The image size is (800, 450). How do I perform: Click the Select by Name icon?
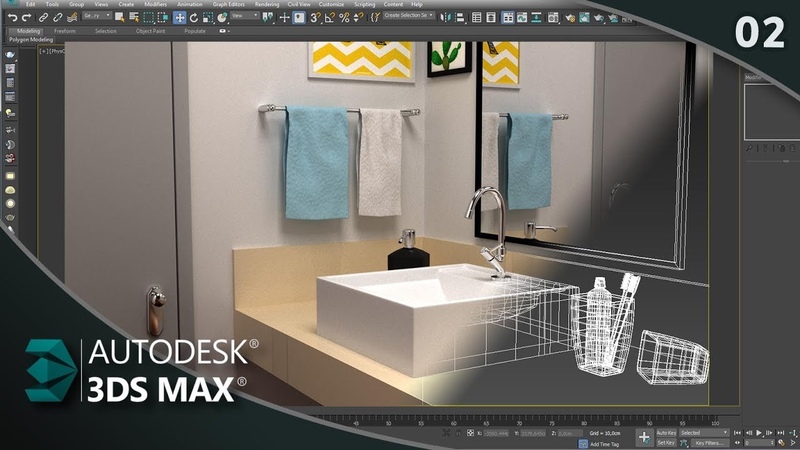(x=134, y=18)
